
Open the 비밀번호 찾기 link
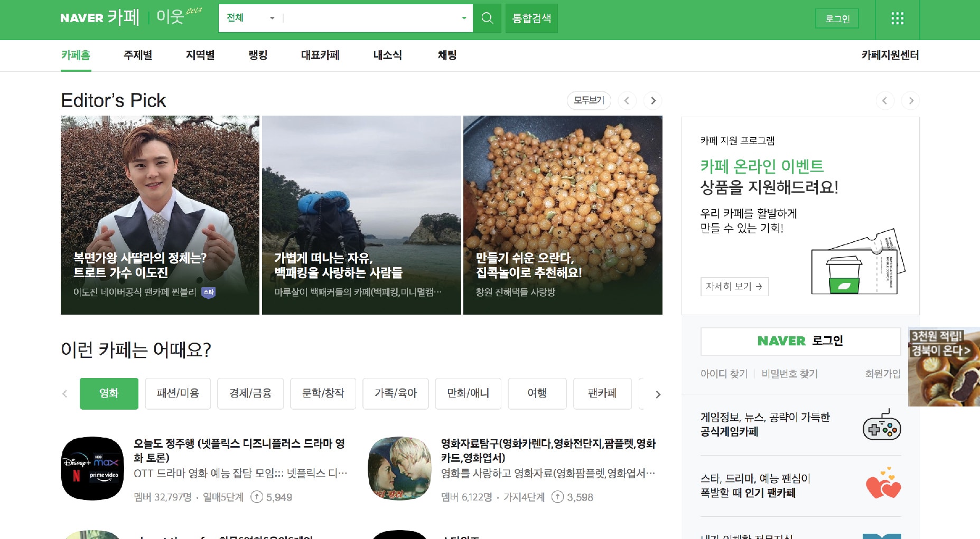(x=789, y=374)
